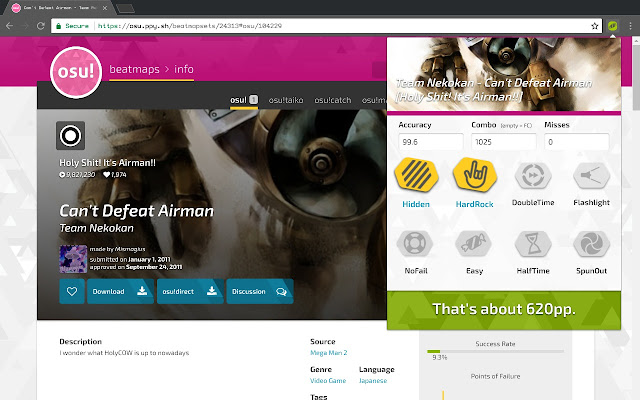The height and width of the screenshot is (400, 640).
Task: Open the Chrome three-dot menu
Action: click(631, 26)
